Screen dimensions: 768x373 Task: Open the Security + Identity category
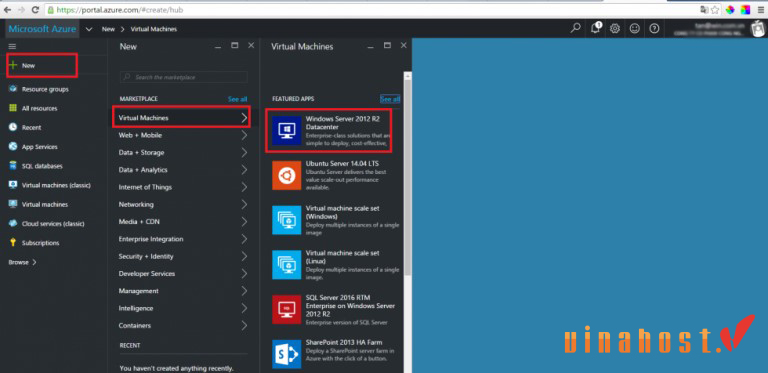click(184, 256)
